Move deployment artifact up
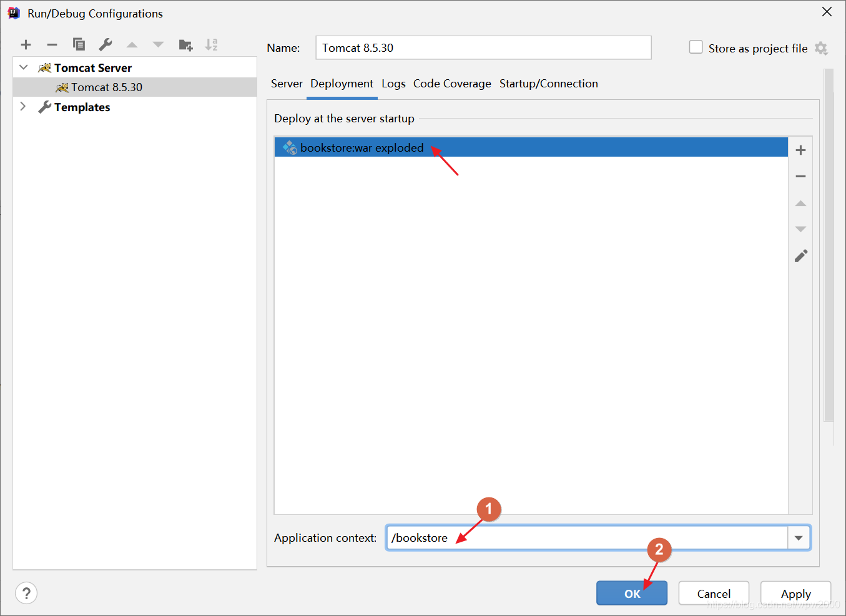Screen dimensions: 846x616 click(800, 203)
